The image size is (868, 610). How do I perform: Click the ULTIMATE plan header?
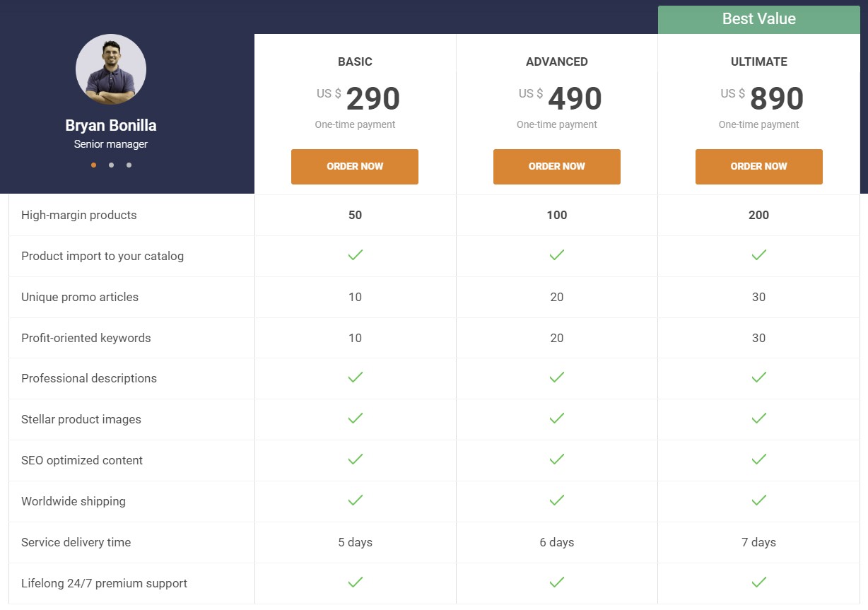click(x=758, y=61)
